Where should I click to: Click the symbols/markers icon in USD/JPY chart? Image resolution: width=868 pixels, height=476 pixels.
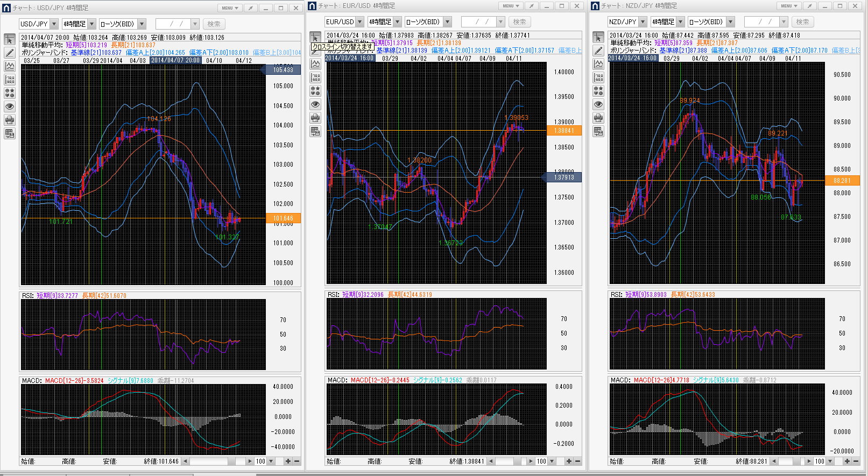coord(10,93)
